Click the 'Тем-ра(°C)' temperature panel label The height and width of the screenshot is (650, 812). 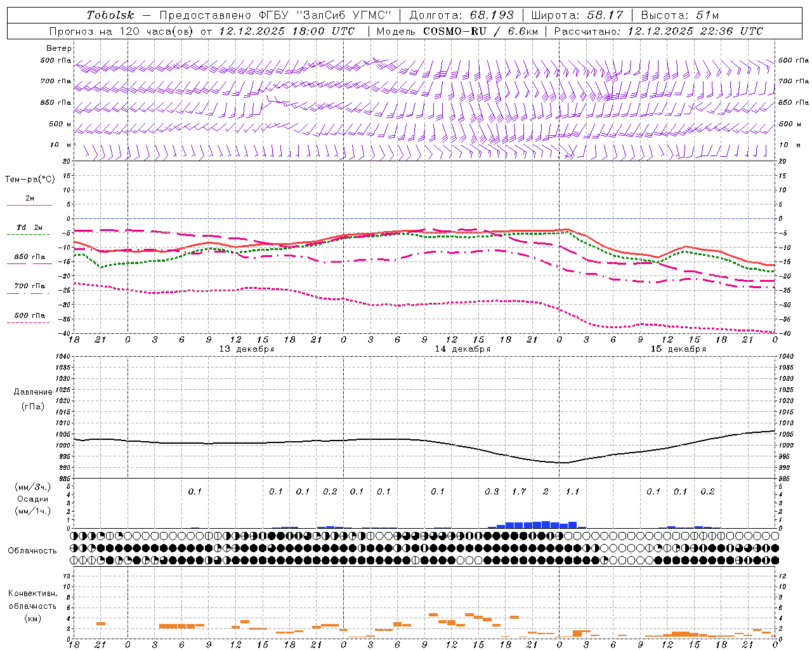(x=30, y=180)
